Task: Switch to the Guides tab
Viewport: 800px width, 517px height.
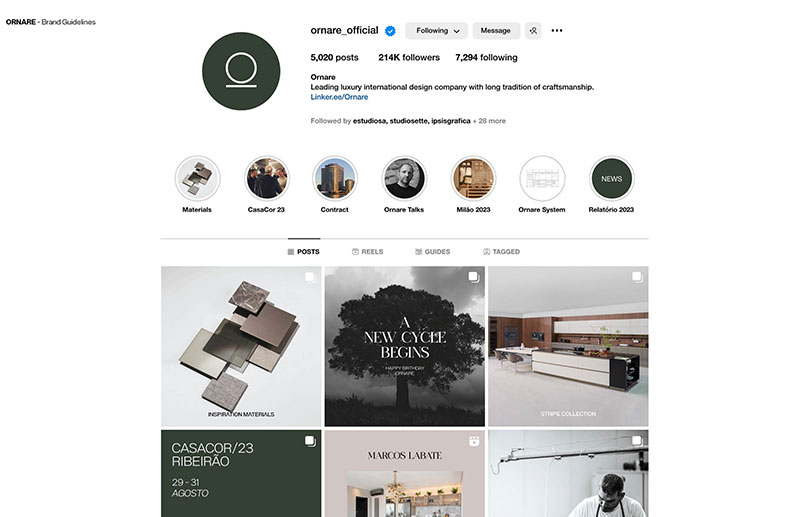Action: click(x=432, y=252)
